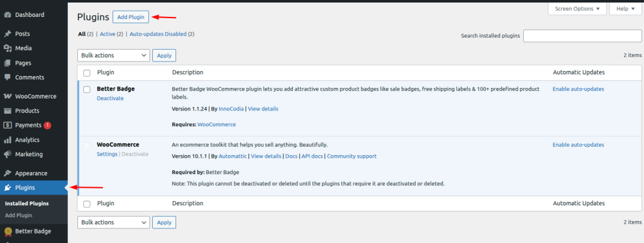Tick the Better Badge plugin checkbox

tap(87, 89)
